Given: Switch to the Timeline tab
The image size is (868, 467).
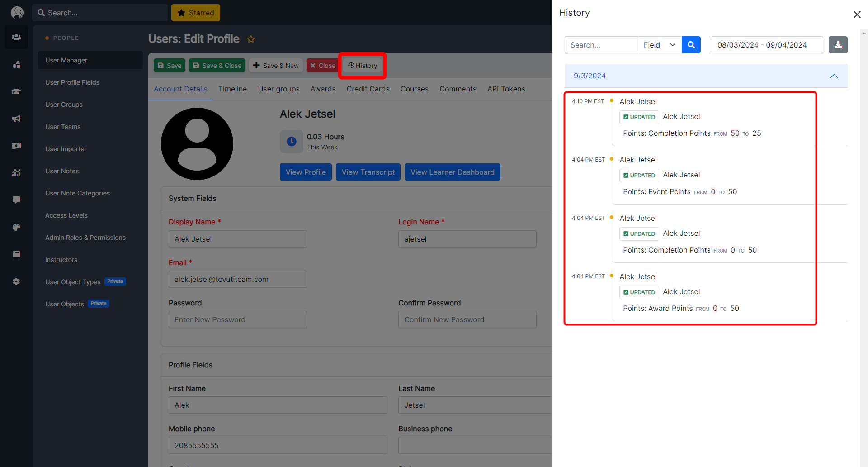Looking at the screenshot, I should [233, 89].
